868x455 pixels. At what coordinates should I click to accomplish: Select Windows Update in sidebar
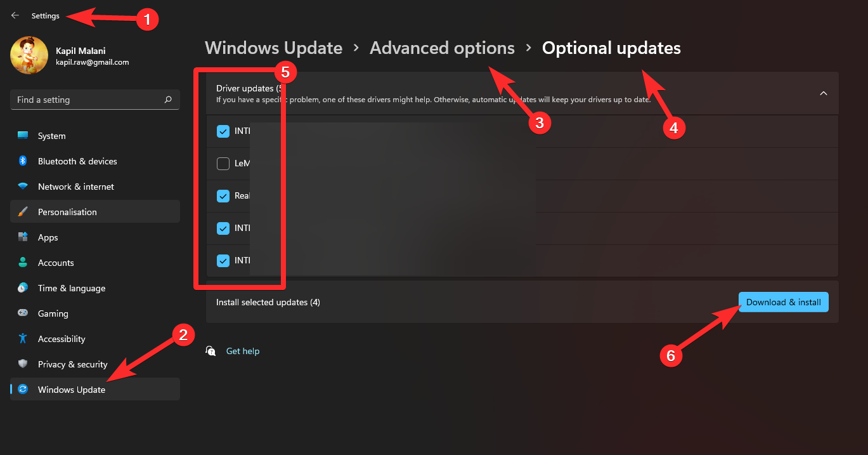(x=95, y=390)
